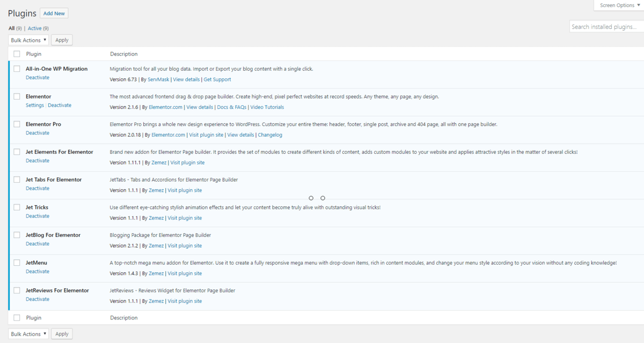Open the bottom Bulk Actions dropdown
The width and height of the screenshot is (644, 343).
pyautogui.click(x=28, y=334)
